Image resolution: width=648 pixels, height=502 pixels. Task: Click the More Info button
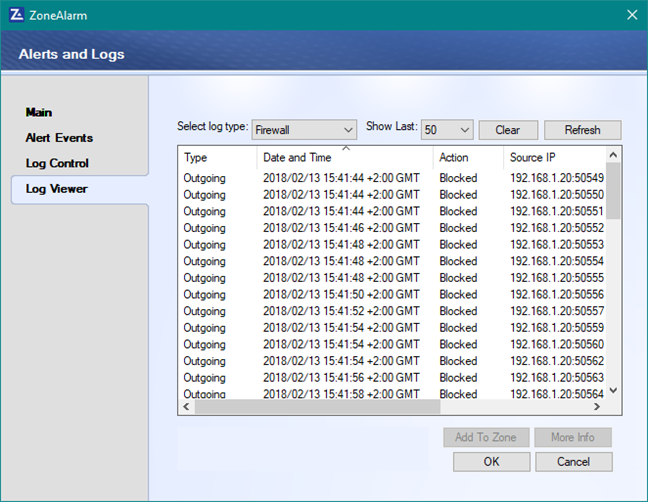[573, 437]
